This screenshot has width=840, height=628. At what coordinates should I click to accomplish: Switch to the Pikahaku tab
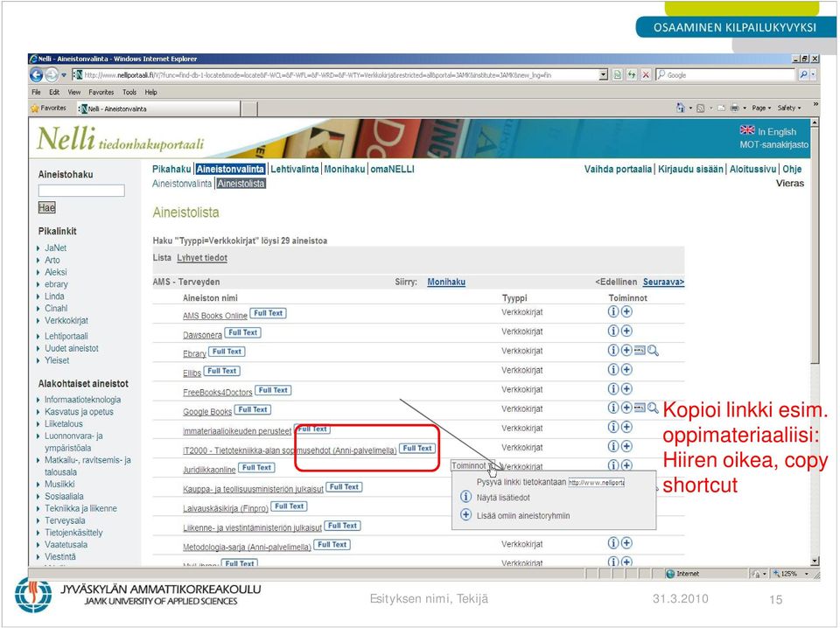[x=171, y=169]
